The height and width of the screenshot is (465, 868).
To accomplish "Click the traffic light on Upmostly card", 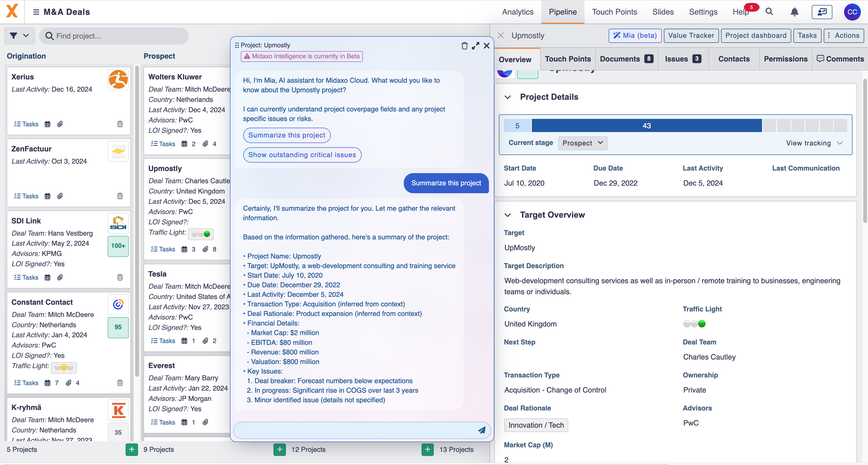I will [x=200, y=234].
